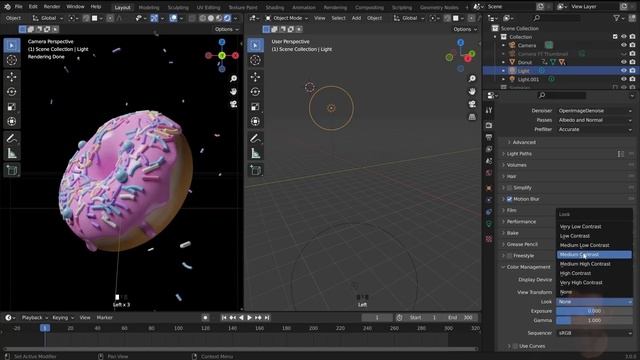Disable the Motion Blur checkbox
640x360 pixels.
click(509, 199)
